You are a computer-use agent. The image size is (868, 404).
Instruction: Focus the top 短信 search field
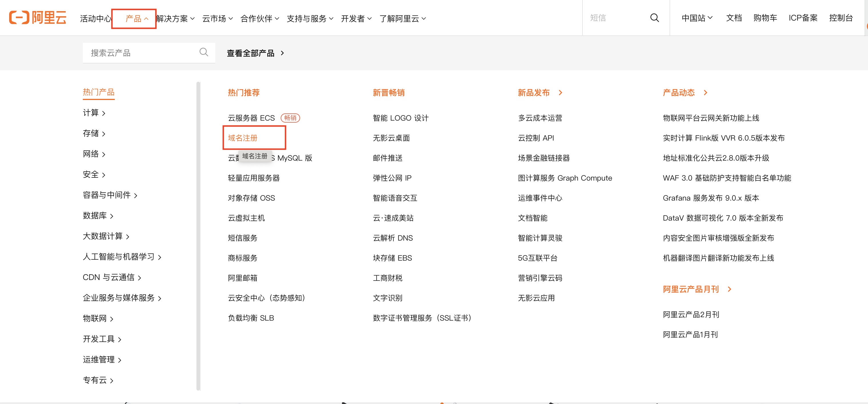point(617,18)
